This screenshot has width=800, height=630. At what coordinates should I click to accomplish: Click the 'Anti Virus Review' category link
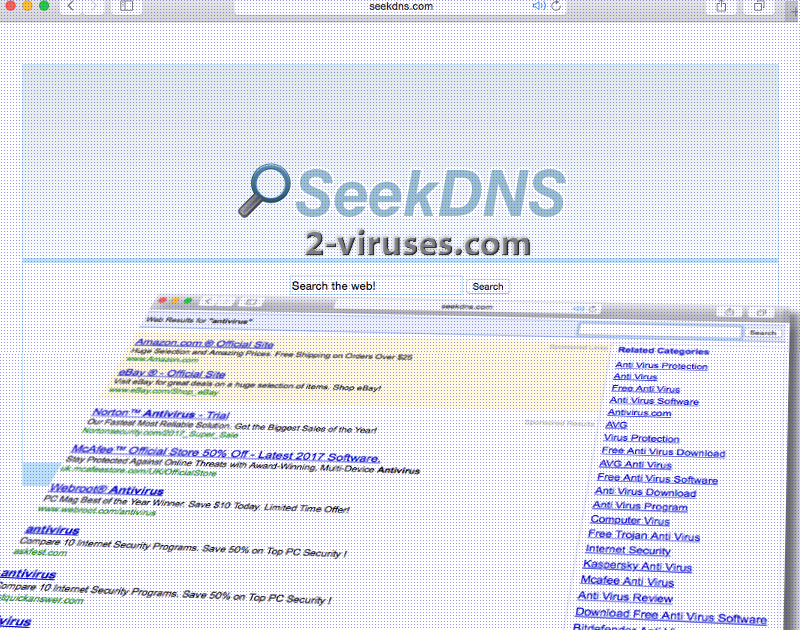pyautogui.click(x=625, y=597)
